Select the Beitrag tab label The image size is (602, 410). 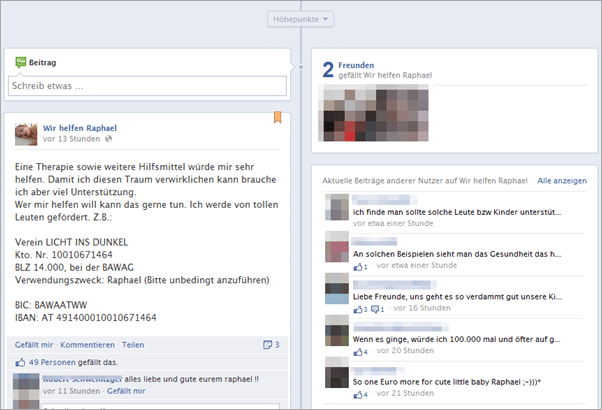click(x=43, y=63)
